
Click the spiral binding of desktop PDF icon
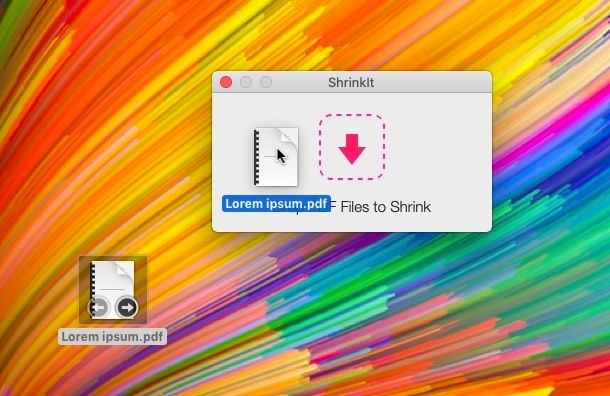(93, 290)
